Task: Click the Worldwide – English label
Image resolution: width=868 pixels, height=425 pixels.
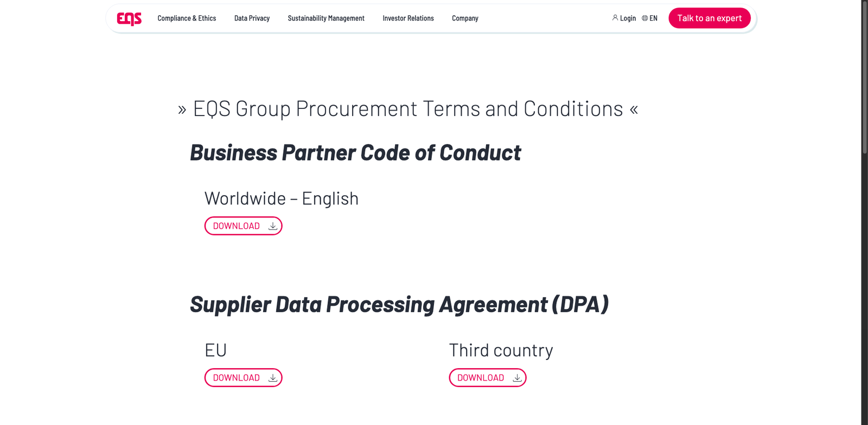Action: [x=281, y=199]
